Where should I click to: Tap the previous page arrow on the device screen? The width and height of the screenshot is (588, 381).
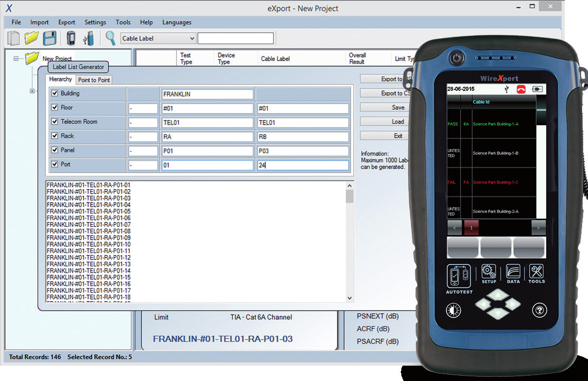pyautogui.click(x=455, y=228)
